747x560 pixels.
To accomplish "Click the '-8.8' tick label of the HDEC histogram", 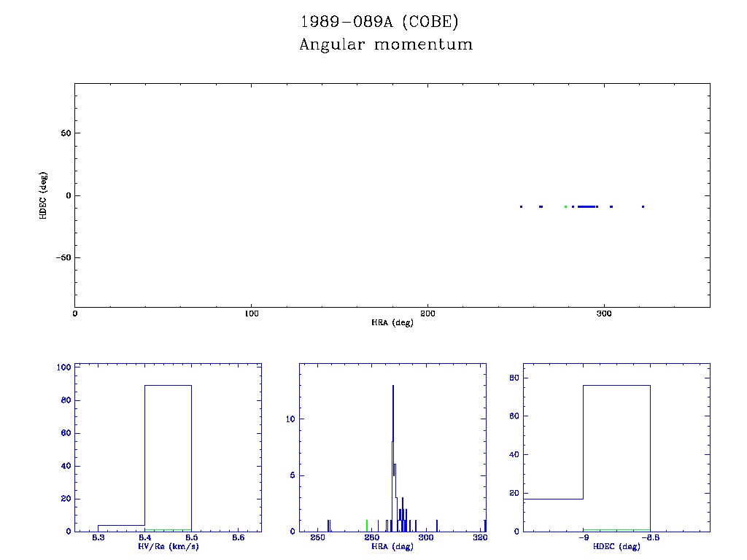I will [x=650, y=537].
